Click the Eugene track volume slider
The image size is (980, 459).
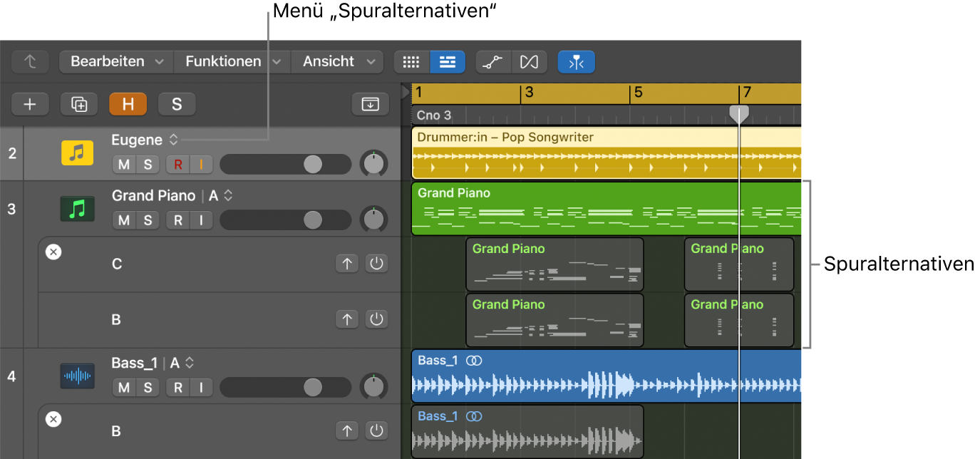pos(285,165)
